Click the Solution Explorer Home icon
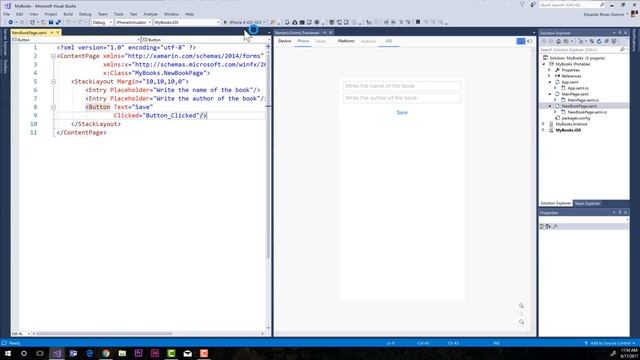Screen dimensions: 640x360 (558, 41)
